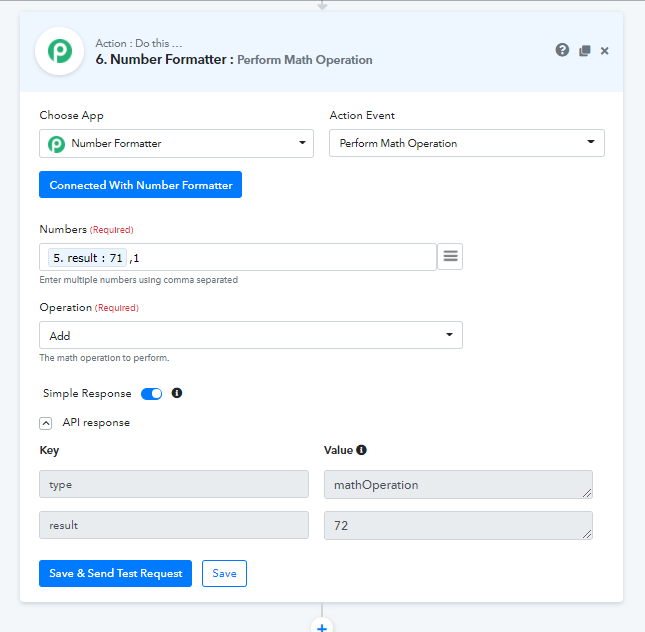Close the Number Formatter action step
645x632 pixels.
[604, 51]
